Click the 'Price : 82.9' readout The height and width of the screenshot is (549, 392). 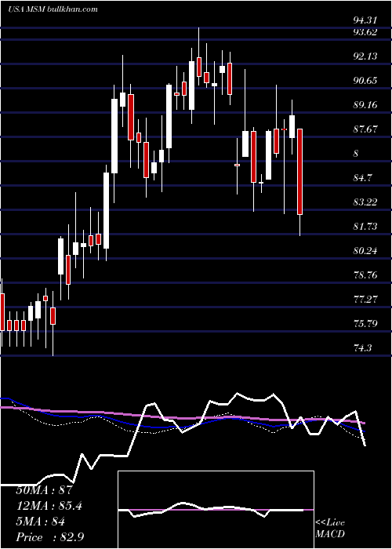[49, 537]
